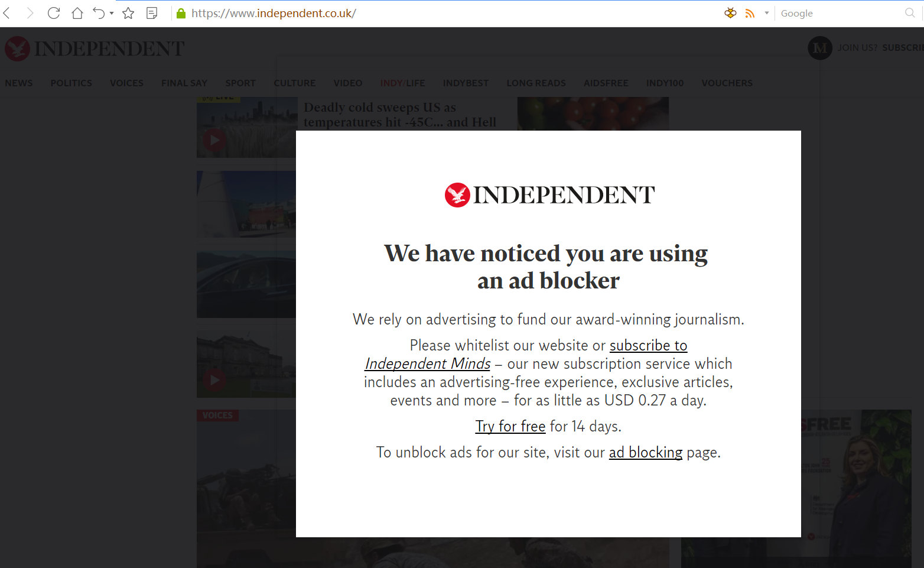
Task: Open the Independent Minds M badge
Action: [820, 48]
